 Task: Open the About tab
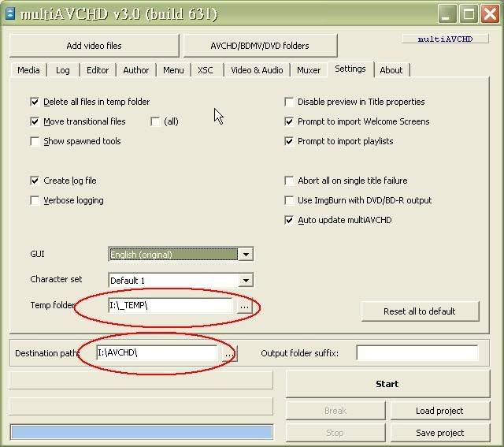391,70
